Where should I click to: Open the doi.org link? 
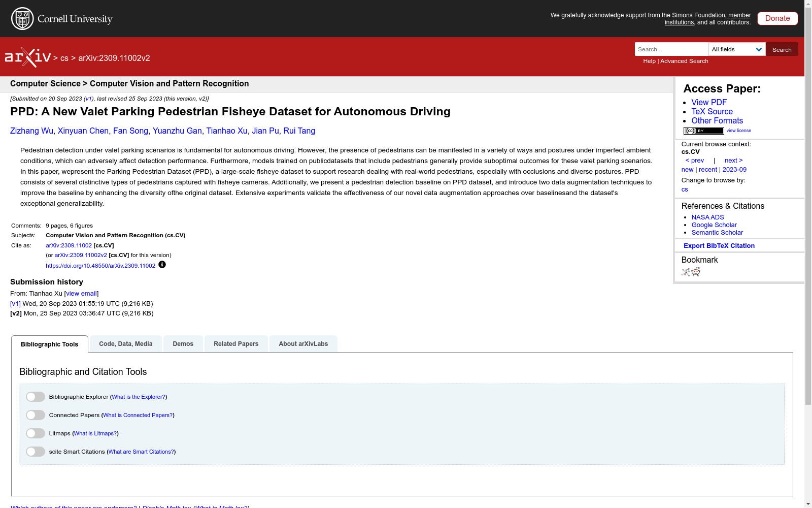100,266
